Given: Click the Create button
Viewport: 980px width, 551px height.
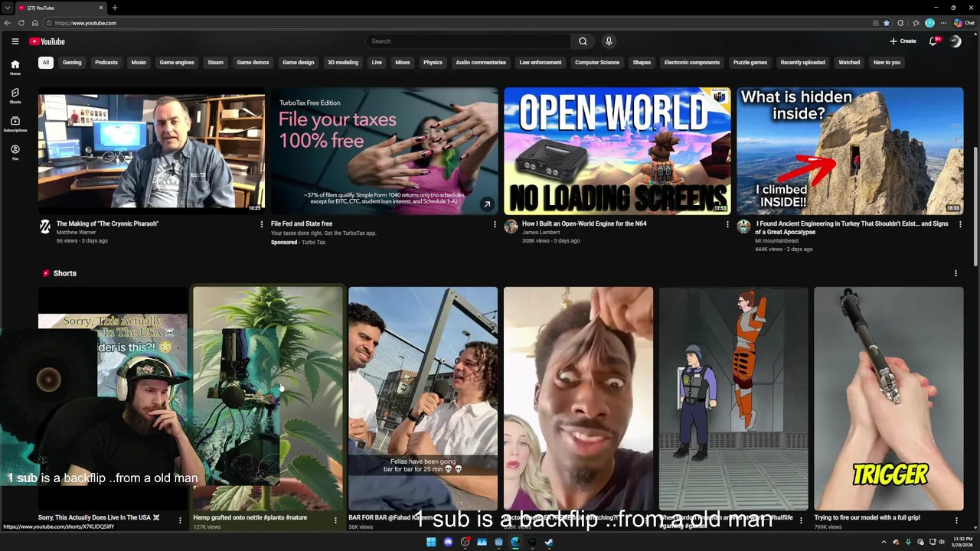Looking at the screenshot, I should point(903,41).
